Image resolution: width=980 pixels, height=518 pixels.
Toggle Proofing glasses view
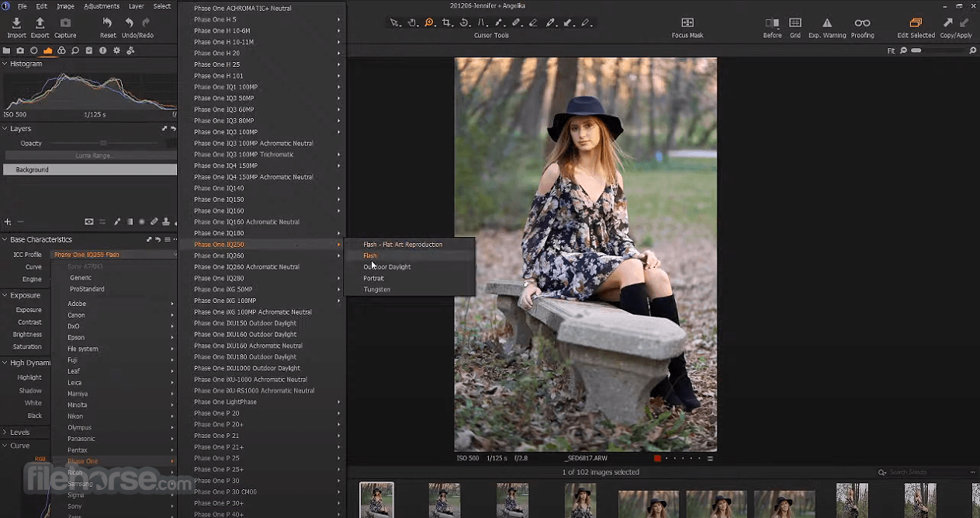click(x=862, y=23)
